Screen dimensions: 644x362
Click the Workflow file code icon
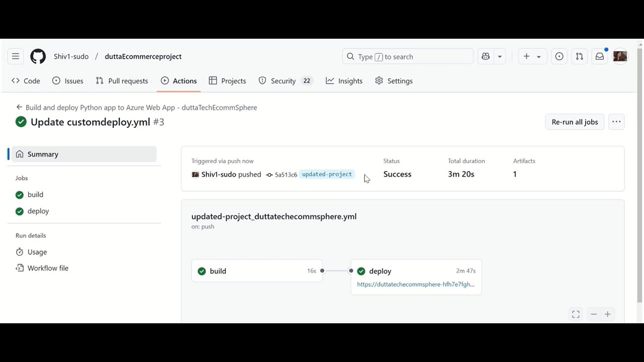(x=20, y=268)
